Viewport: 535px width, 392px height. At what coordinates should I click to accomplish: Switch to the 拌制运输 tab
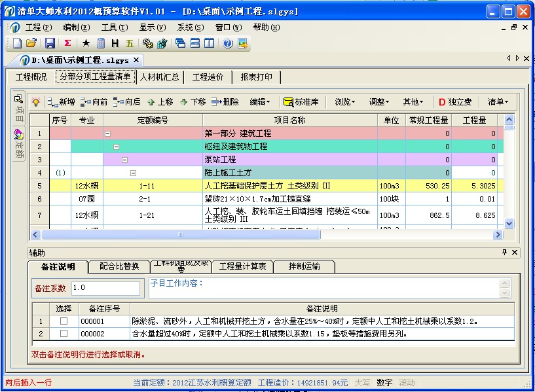point(304,266)
